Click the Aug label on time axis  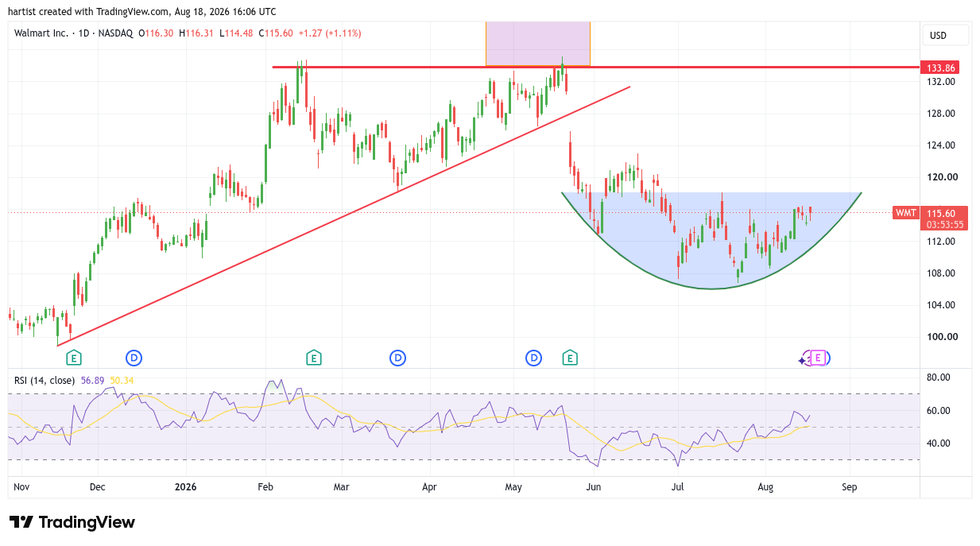[765, 487]
